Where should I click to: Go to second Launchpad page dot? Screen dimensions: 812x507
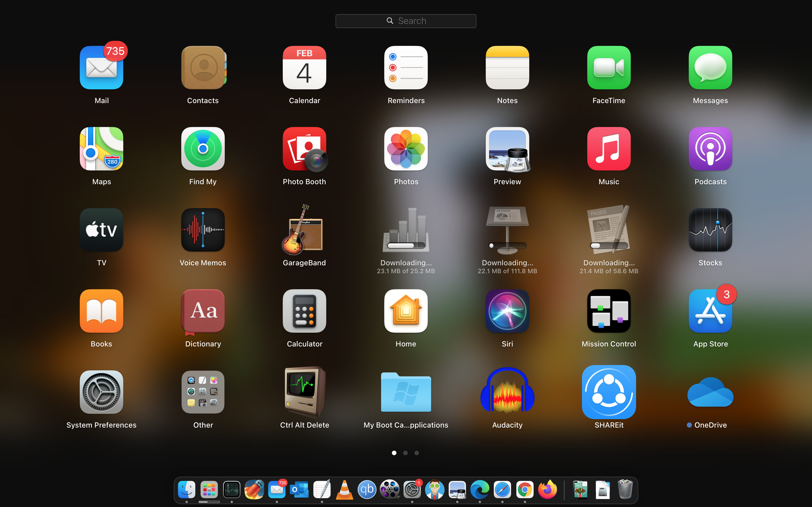(x=405, y=453)
